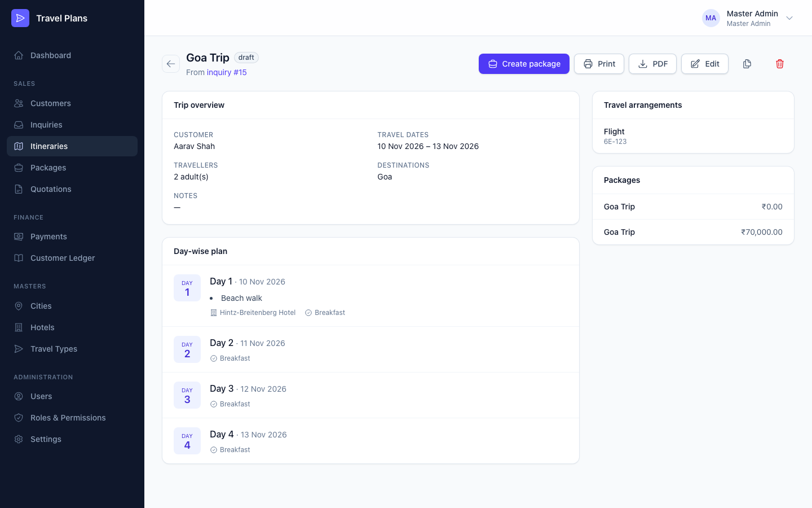Open the Quotations section
Screen dimensions: 812x508
[72, 189]
